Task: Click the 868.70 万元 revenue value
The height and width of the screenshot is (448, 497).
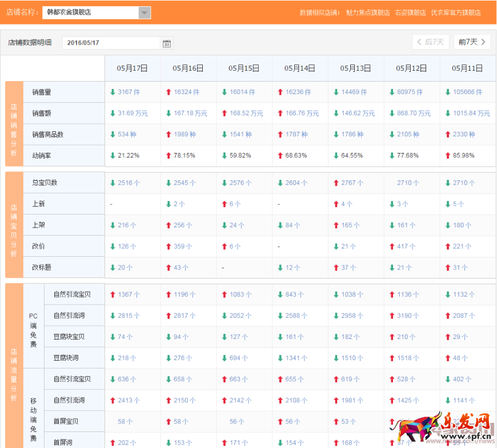Action: [x=414, y=114]
